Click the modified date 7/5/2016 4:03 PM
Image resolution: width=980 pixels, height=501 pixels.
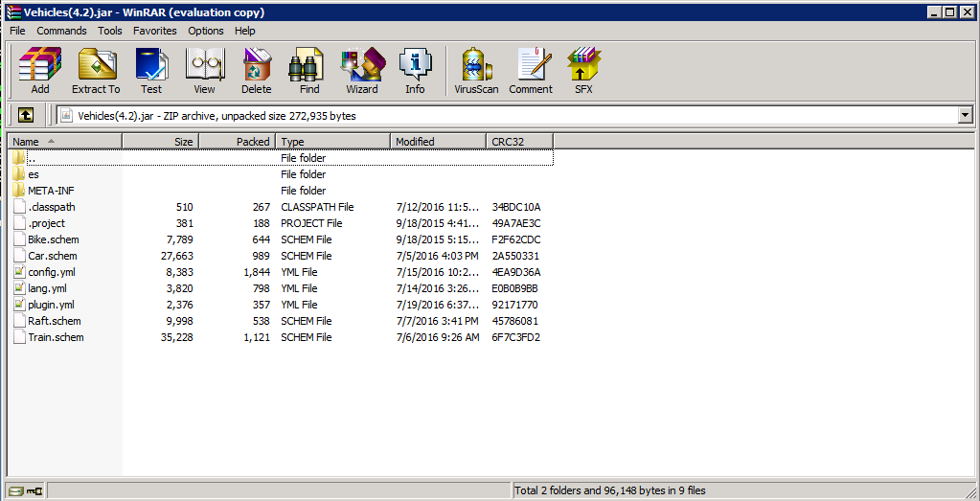click(x=436, y=256)
